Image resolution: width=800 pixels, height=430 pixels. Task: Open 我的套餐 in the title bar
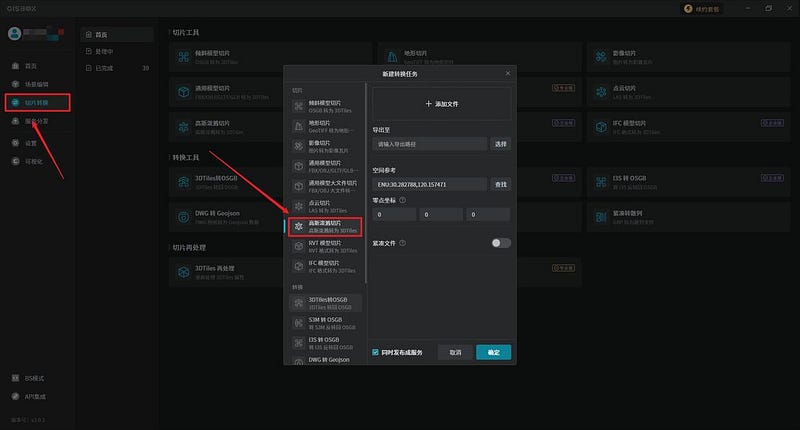[702, 9]
